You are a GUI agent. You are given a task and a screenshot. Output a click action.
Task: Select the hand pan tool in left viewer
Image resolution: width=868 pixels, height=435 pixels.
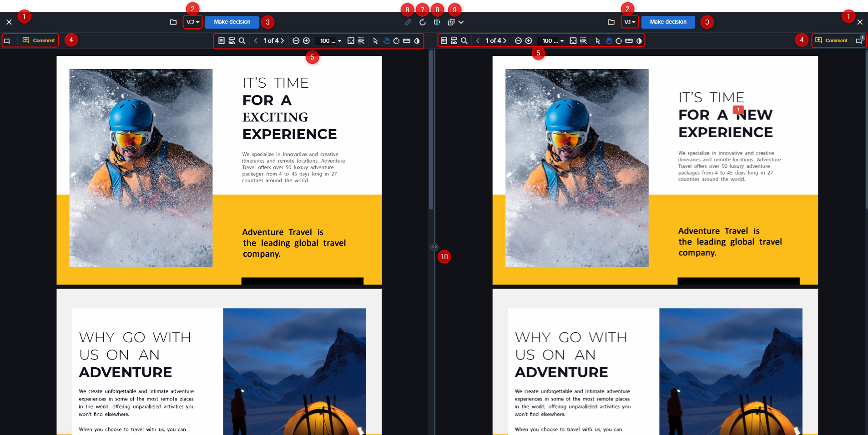tap(386, 40)
